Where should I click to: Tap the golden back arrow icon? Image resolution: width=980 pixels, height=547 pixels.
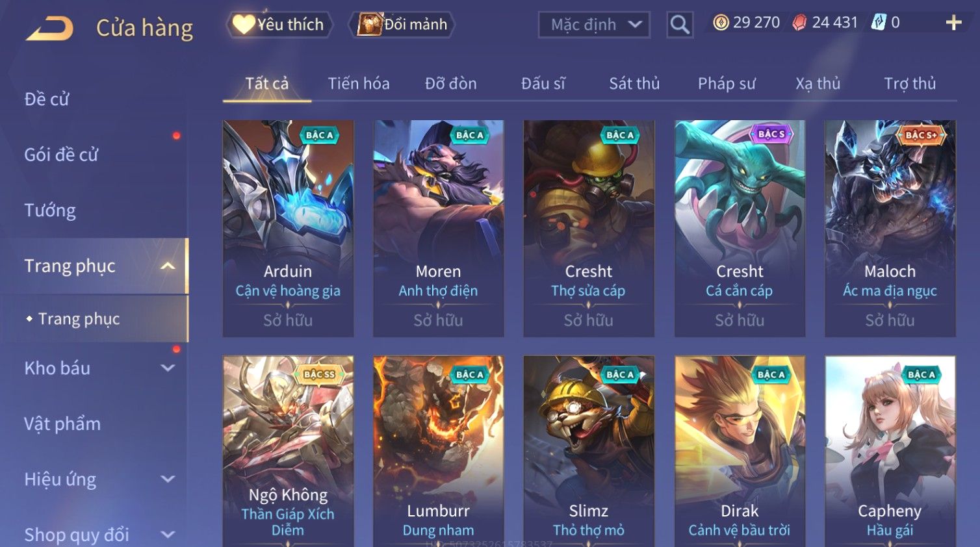[x=50, y=29]
